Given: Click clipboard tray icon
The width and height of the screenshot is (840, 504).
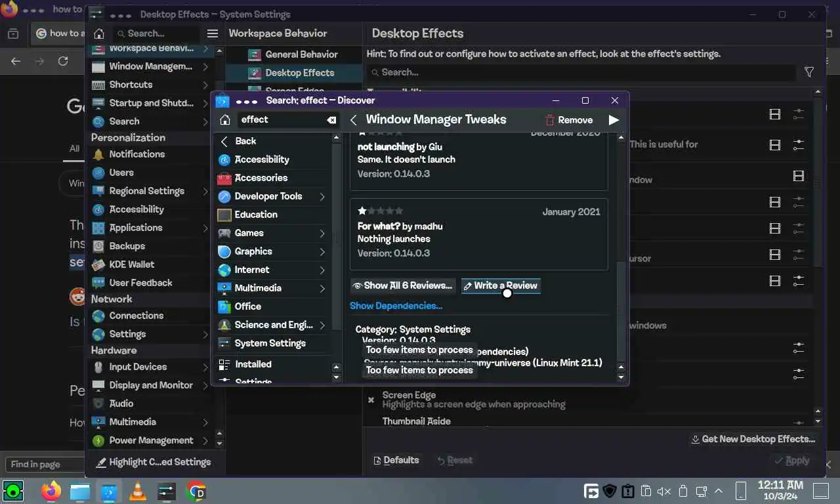Looking at the screenshot, I should point(646,491).
